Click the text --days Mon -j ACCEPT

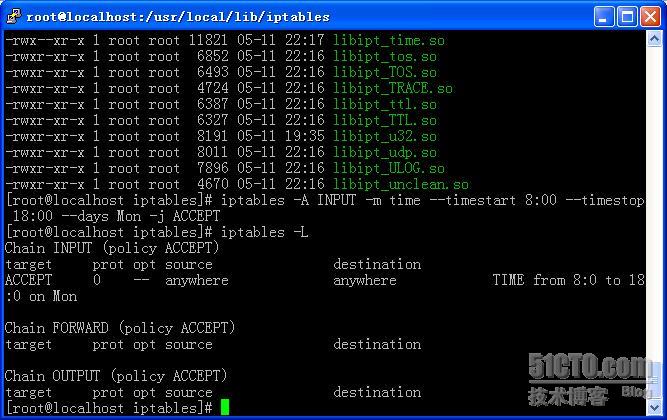pyautogui.click(x=140, y=216)
